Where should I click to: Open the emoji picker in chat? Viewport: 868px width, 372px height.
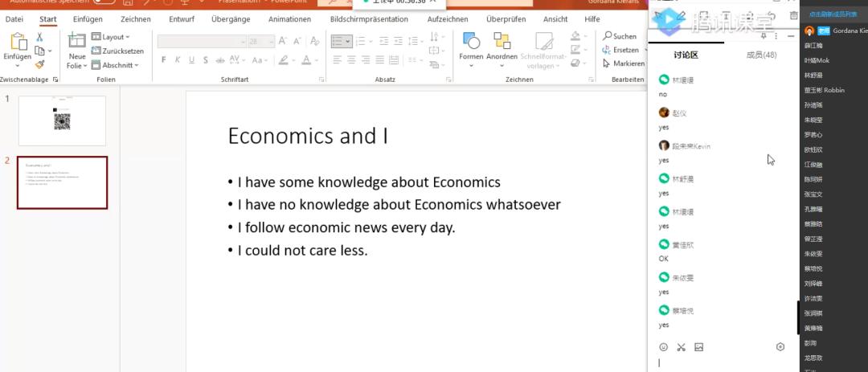pyautogui.click(x=663, y=347)
